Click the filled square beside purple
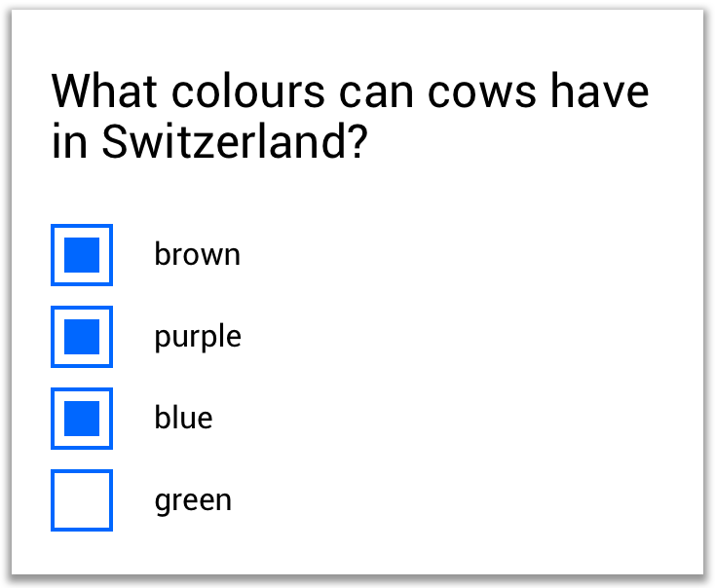 click(82, 337)
